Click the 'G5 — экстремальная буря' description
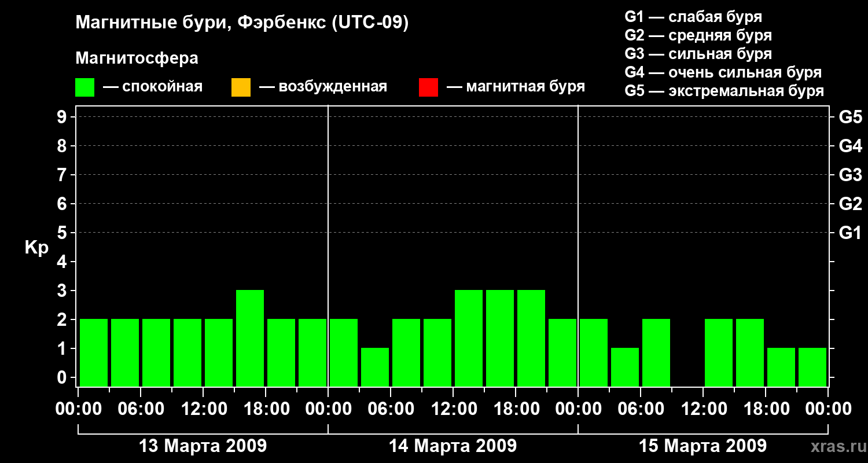The height and width of the screenshot is (463, 868). [724, 91]
